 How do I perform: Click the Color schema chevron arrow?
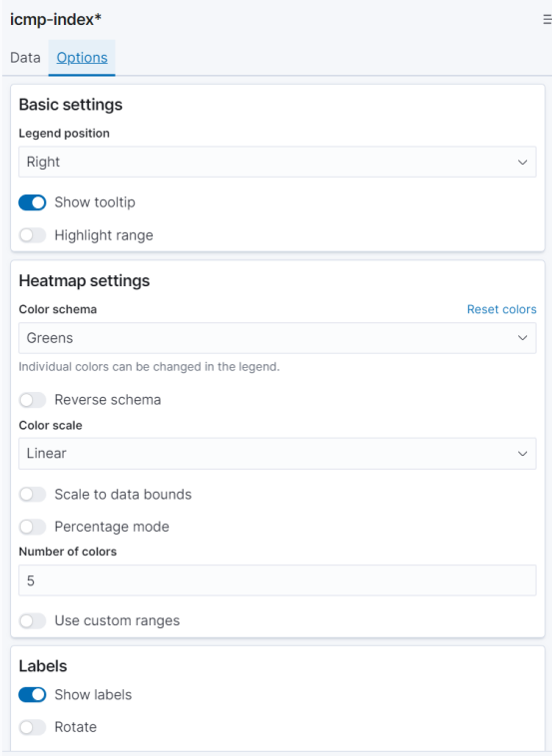point(522,338)
